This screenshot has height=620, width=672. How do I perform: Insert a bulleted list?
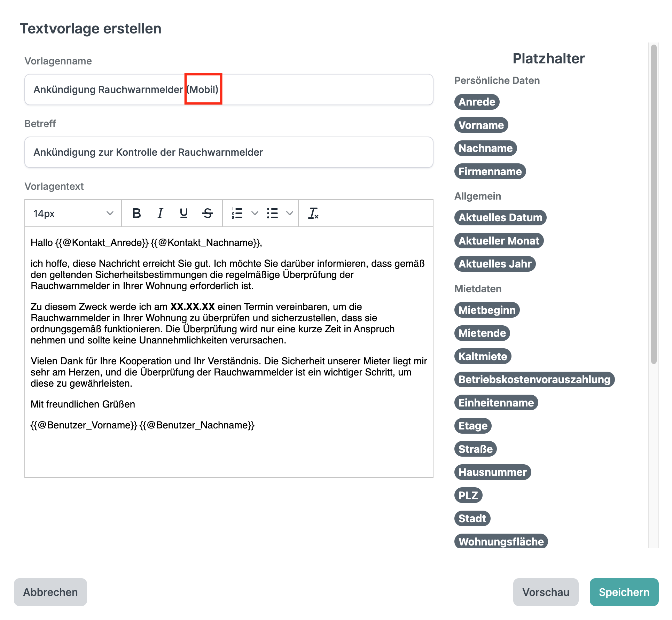coord(272,213)
